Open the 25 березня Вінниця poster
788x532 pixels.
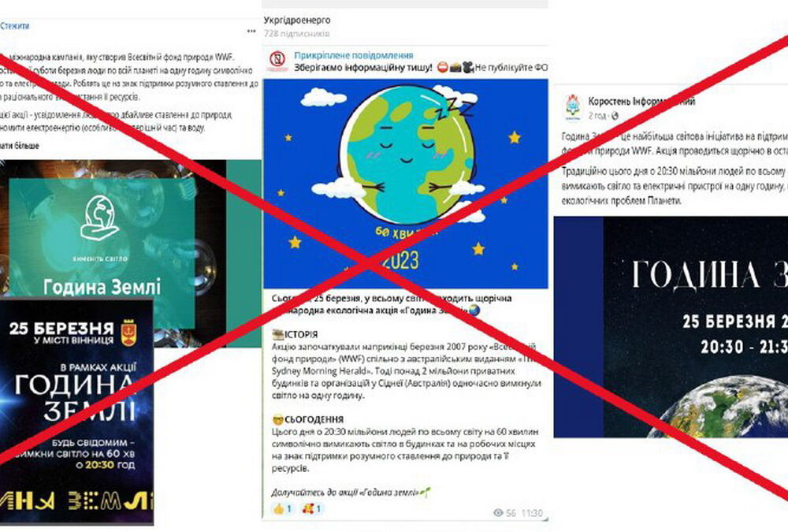click(x=76, y=411)
